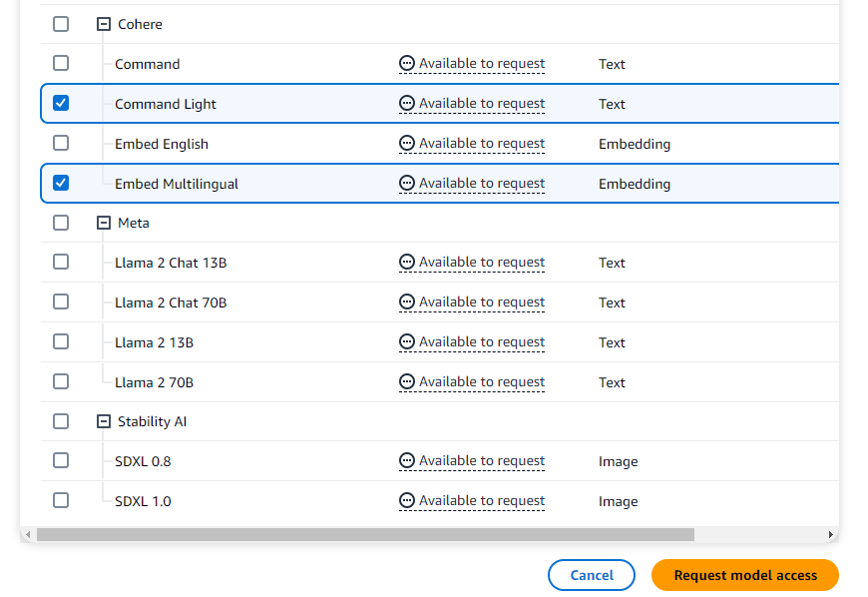The height and width of the screenshot is (597, 868).
Task: Click the Llama 2 Chat 13B name
Action: [x=171, y=263]
